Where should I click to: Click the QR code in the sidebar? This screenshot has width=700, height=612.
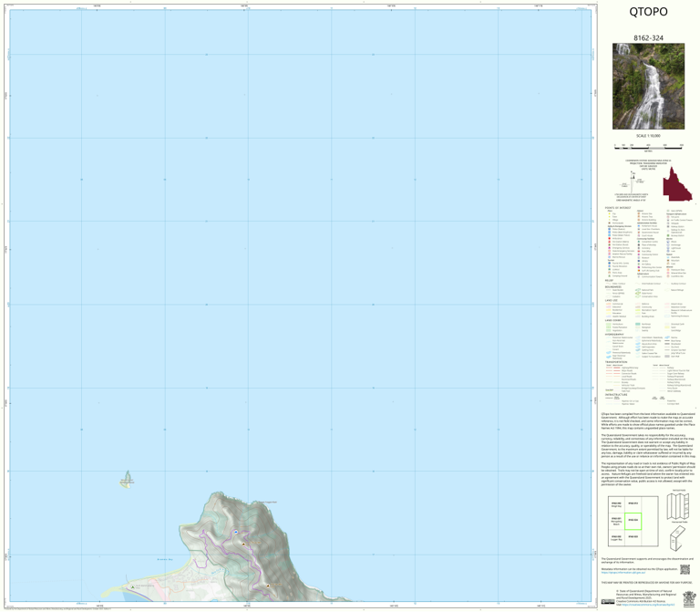click(x=685, y=569)
